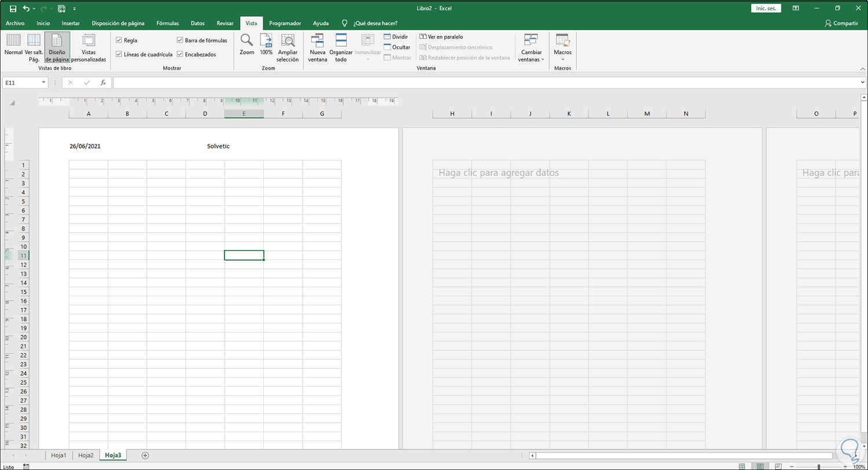The width and height of the screenshot is (868, 470).
Task: Click the Dividir window button
Action: click(396, 37)
